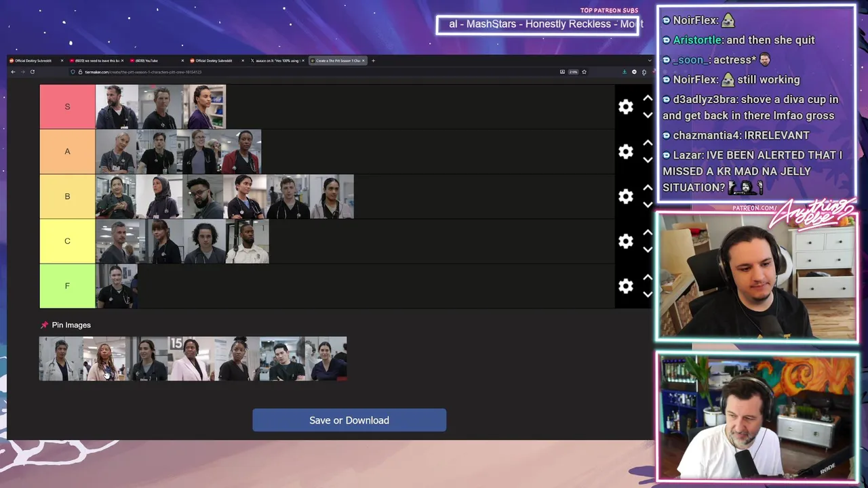
Task: Move B tier row up with arrow
Action: pyautogui.click(x=648, y=188)
